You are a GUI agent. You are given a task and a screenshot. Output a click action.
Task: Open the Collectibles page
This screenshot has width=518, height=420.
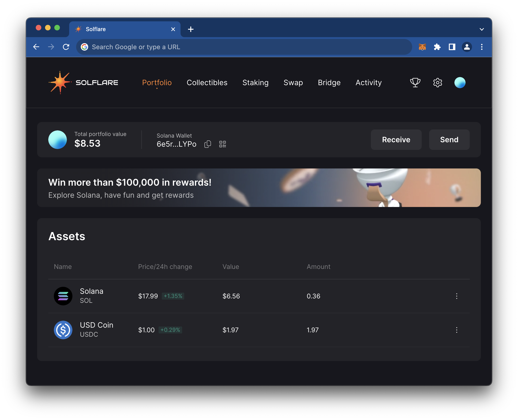tap(207, 83)
